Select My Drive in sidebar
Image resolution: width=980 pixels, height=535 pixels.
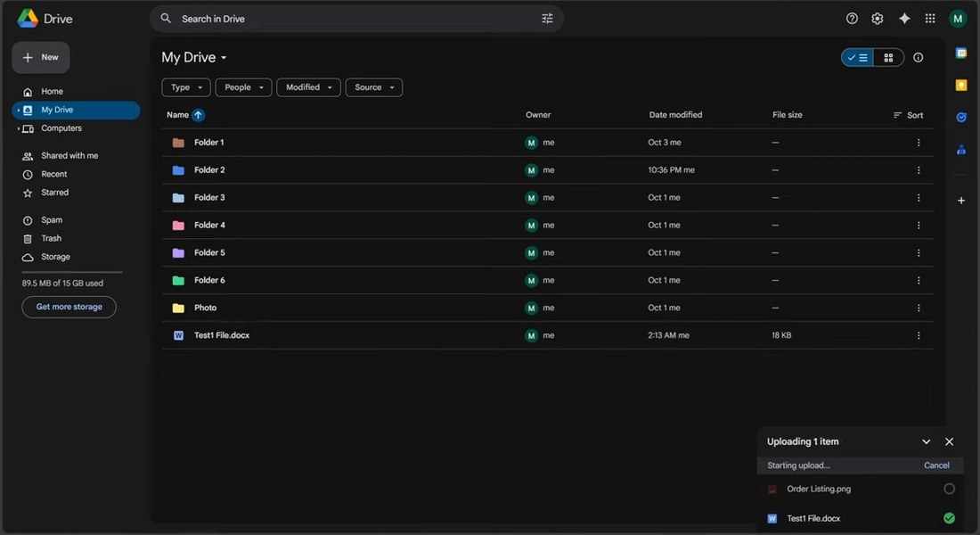point(76,111)
